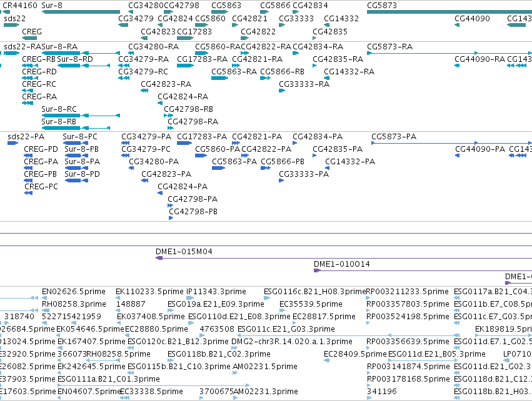Click protein CG5873-PA
532x401 pixels.
[x=394, y=137]
